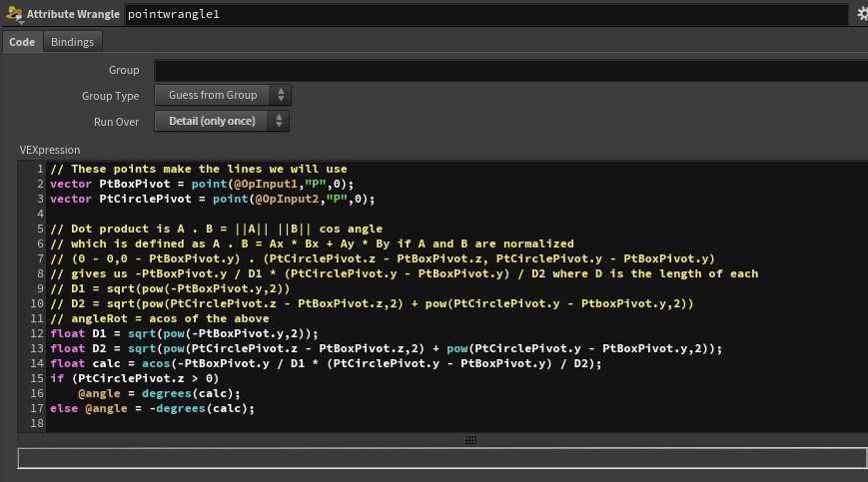Image resolution: width=868 pixels, height=482 pixels.
Task: Select the Code tab
Action: [x=22, y=42]
